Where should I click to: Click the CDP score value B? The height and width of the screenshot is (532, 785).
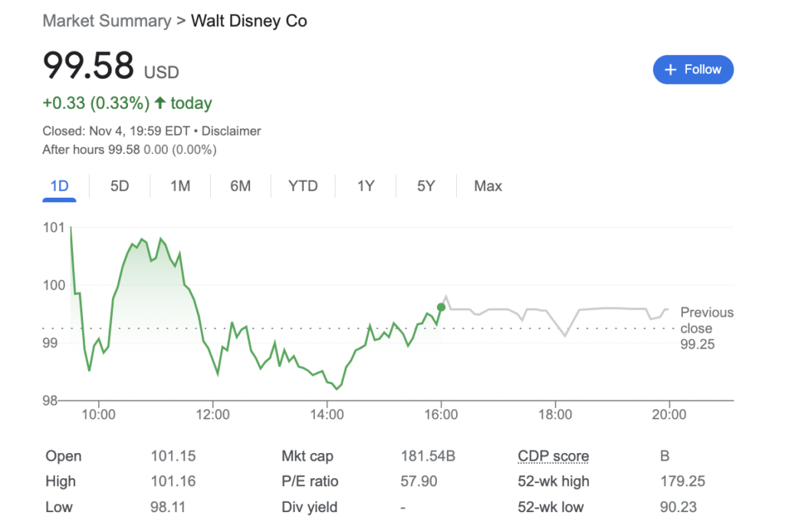coord(665,456)
